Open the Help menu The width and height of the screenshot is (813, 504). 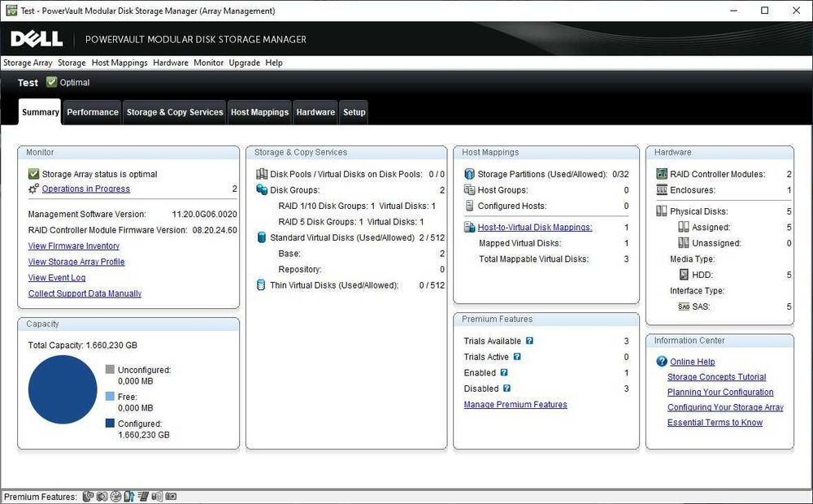[x=274, y=63]
